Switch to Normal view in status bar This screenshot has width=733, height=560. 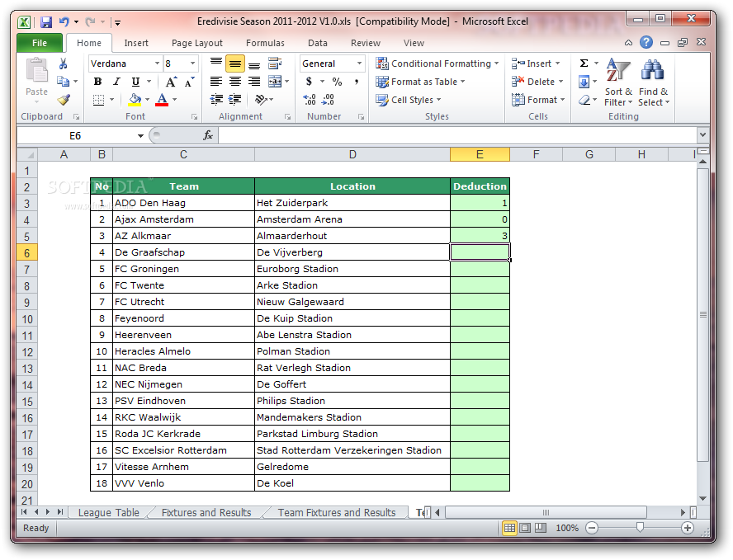click(509, 528)
